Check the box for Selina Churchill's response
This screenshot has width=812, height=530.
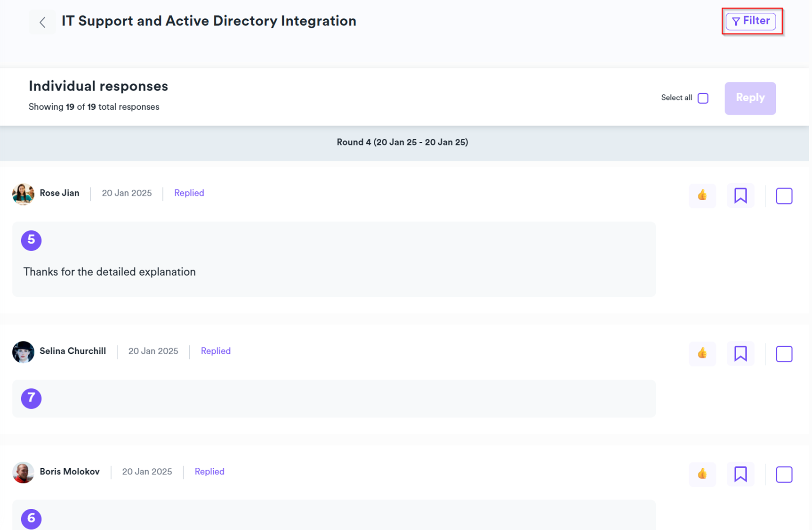click(784, 354)
